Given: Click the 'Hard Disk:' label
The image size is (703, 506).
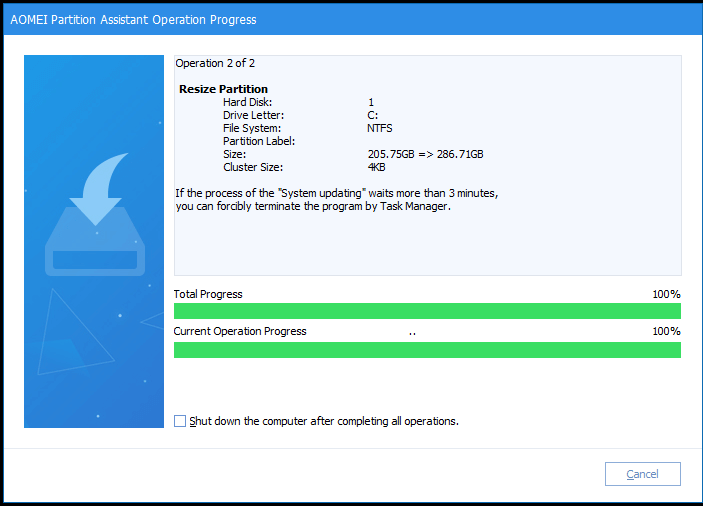Looking at the screenshot, I should pos(247,102).
